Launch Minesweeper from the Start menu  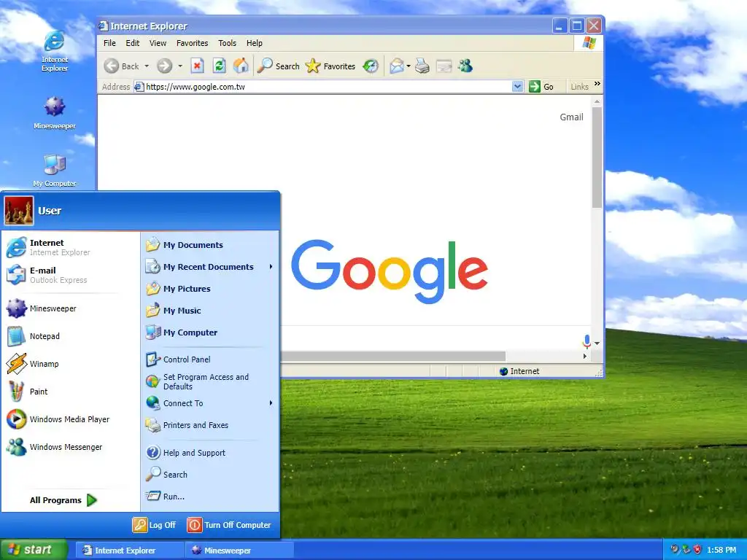point(70,308)
